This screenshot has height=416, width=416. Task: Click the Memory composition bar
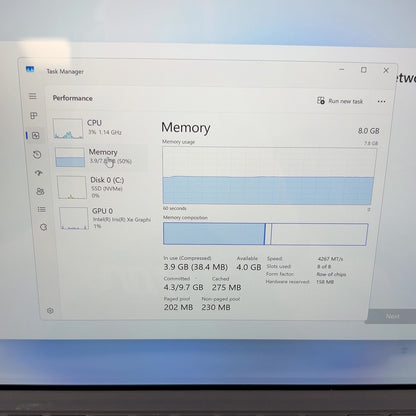[x=266, y=234]
